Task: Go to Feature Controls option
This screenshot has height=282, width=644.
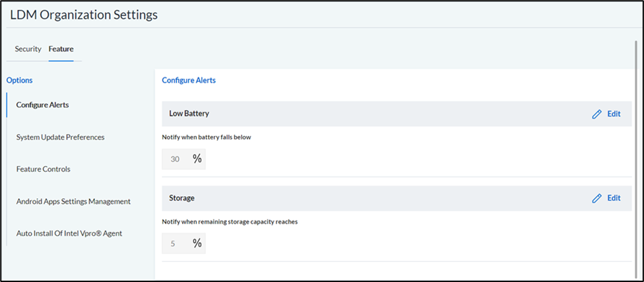Action: tap(43, 169)
